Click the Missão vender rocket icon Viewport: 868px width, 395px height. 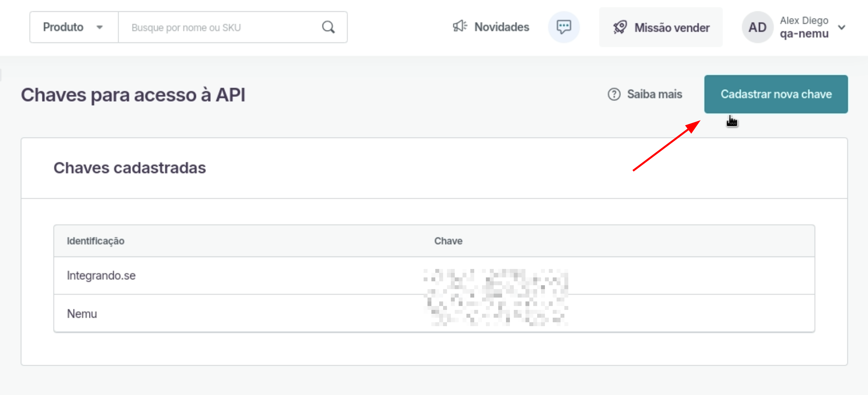620,27
